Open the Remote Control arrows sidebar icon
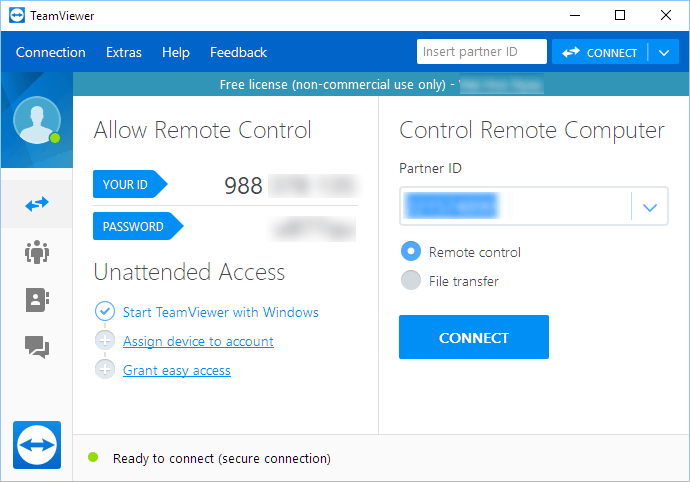The image size is (690, 482). (x=37, y=204)
